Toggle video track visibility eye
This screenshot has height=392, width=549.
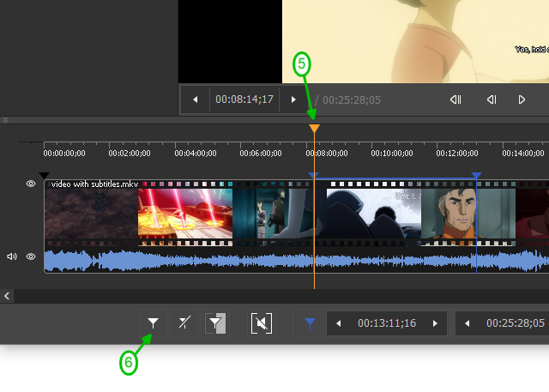[31, 184]
